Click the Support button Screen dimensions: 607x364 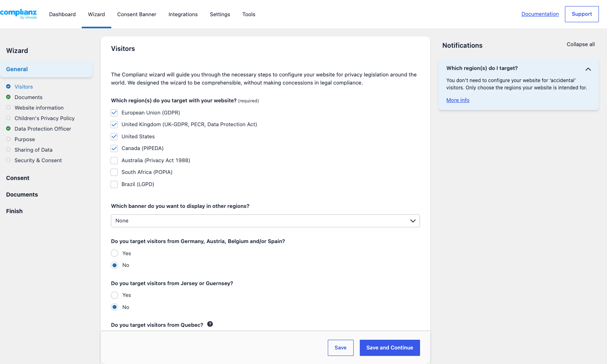(x=582, y=14)
